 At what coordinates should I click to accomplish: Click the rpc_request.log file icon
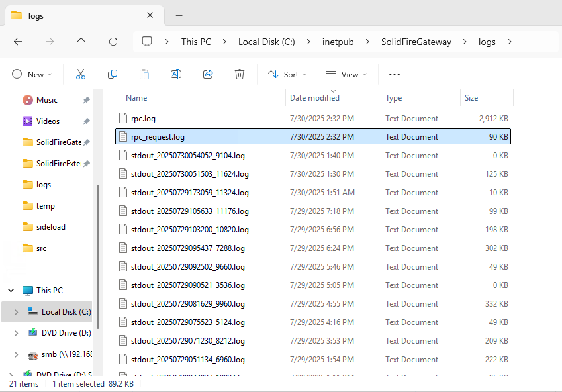tap(123, 136)
